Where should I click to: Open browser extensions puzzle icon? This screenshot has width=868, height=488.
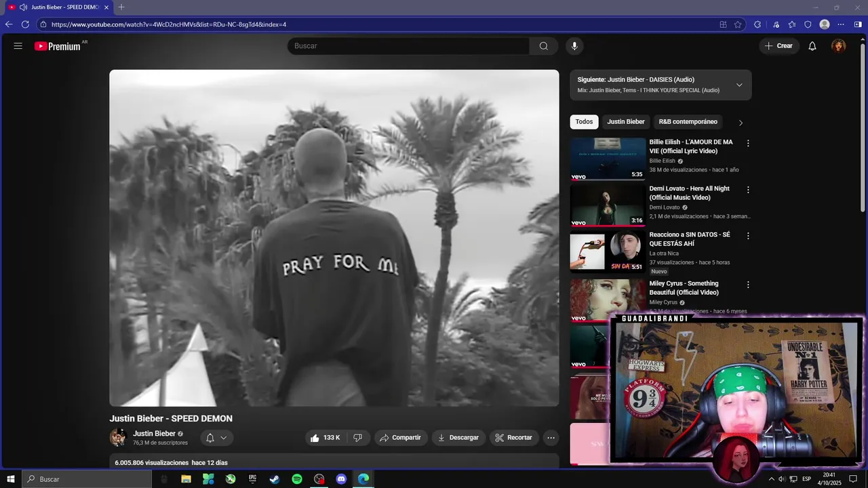tap(757, 24)
